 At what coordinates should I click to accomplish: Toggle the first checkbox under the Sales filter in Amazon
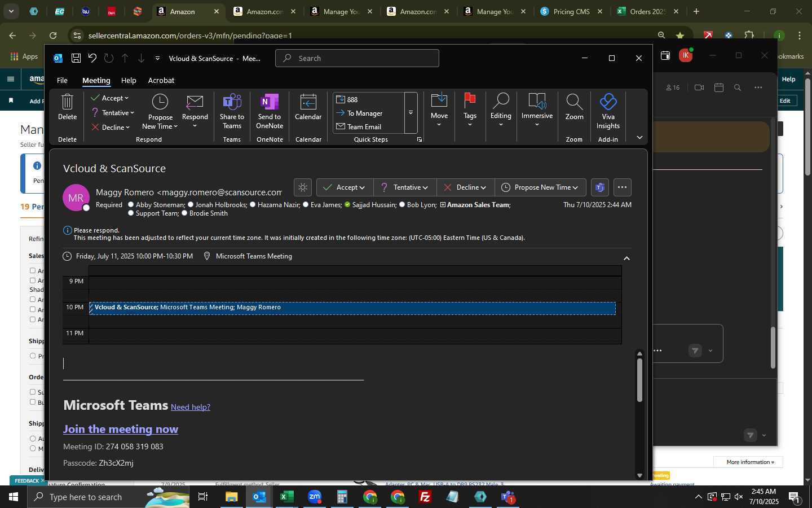click(x=33, y=270)
